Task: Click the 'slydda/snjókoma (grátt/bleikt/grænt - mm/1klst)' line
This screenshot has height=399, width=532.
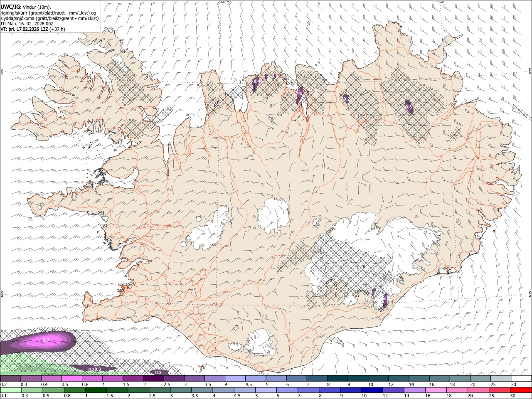Action: [x=50, y=18]
